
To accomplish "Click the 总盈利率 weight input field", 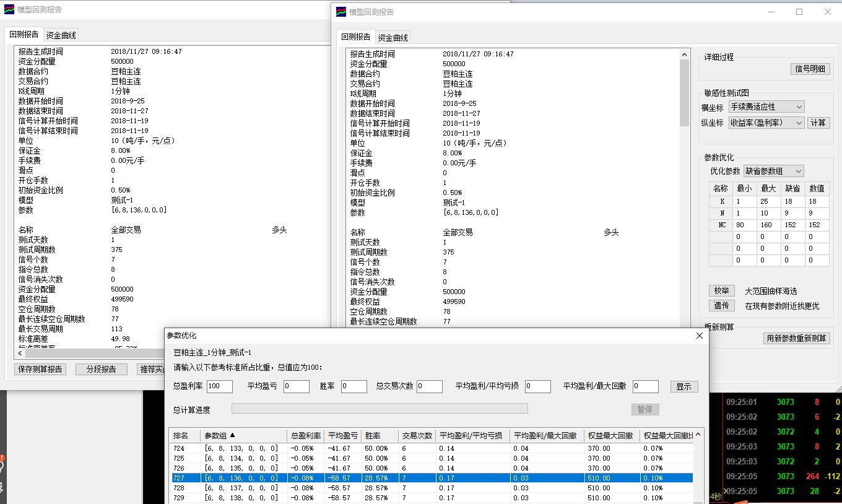I will tap(219, 386).
